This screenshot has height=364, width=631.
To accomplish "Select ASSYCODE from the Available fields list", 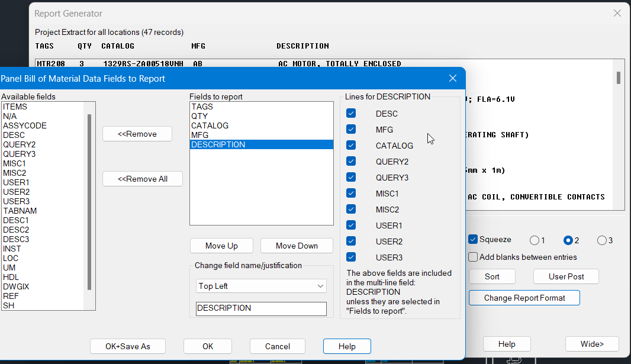I will 25,125.
